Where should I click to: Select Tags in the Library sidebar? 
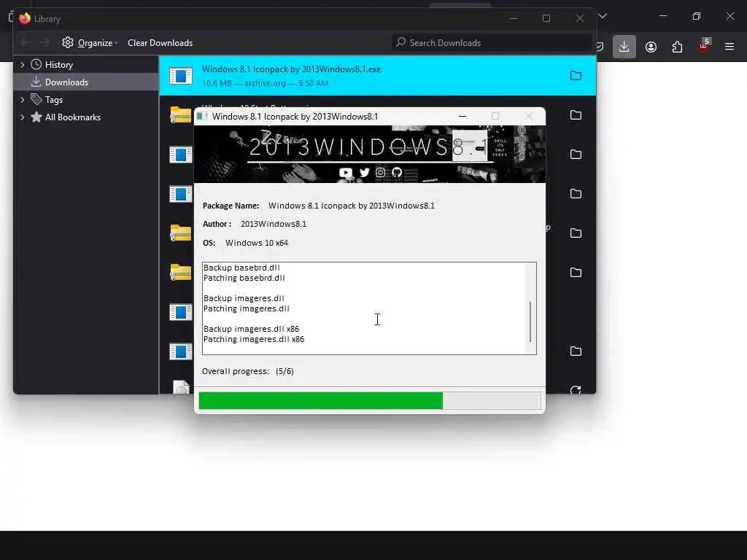point(54,99)
